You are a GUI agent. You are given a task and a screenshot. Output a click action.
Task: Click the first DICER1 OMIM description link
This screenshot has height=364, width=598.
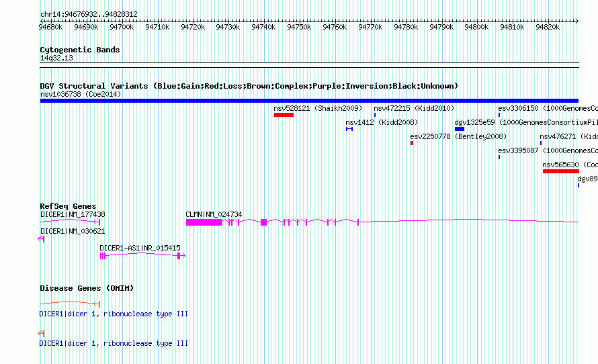point(114,314)
